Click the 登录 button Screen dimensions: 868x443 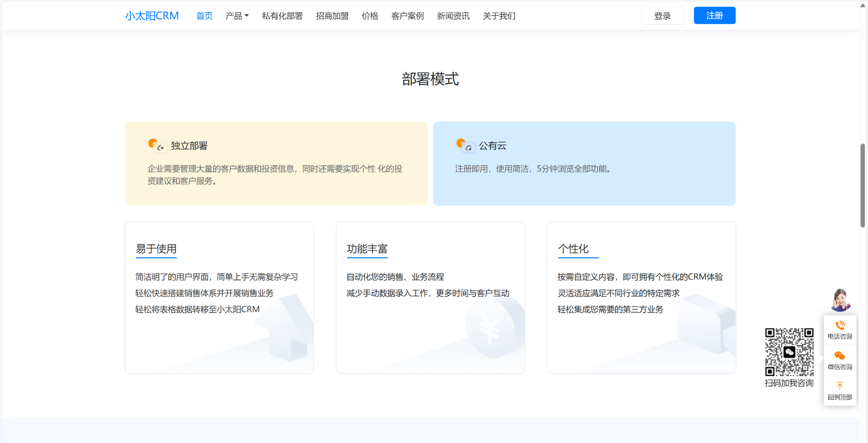pos(662,16)
